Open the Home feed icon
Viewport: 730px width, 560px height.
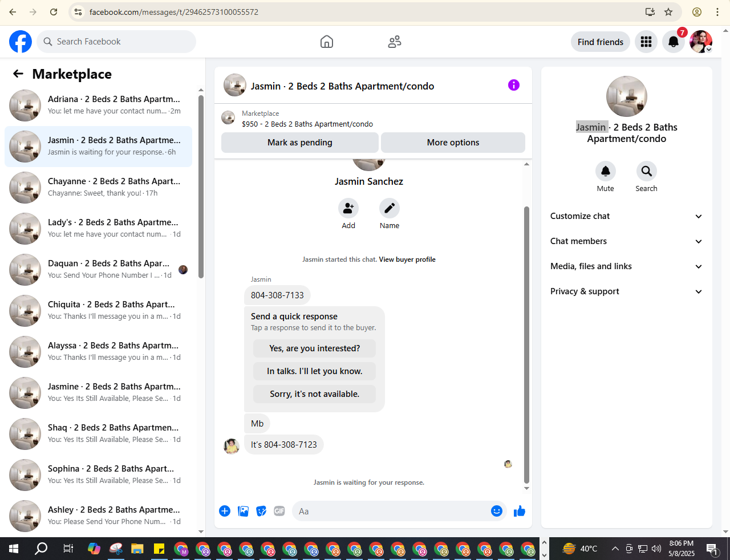tap(327, 42)
